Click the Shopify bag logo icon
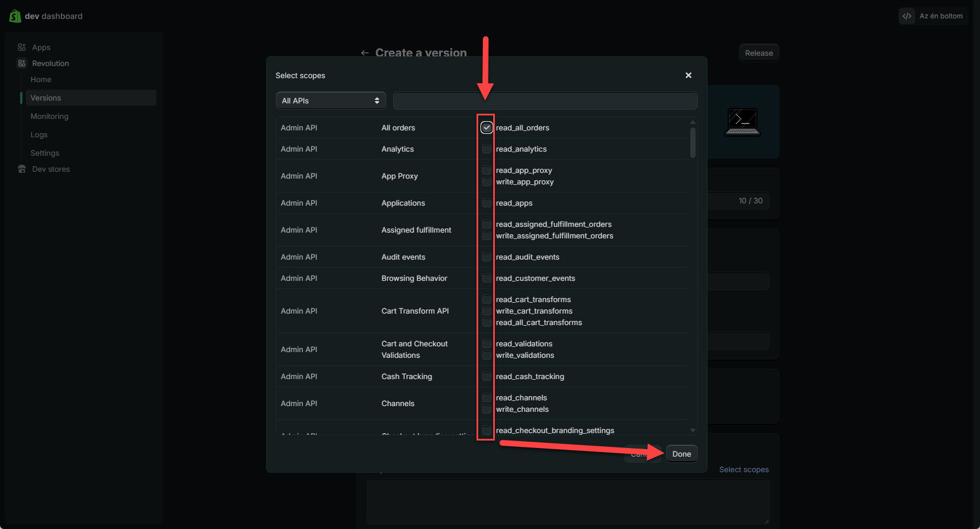Screen dimensions: 980x529 pos(15,16)
